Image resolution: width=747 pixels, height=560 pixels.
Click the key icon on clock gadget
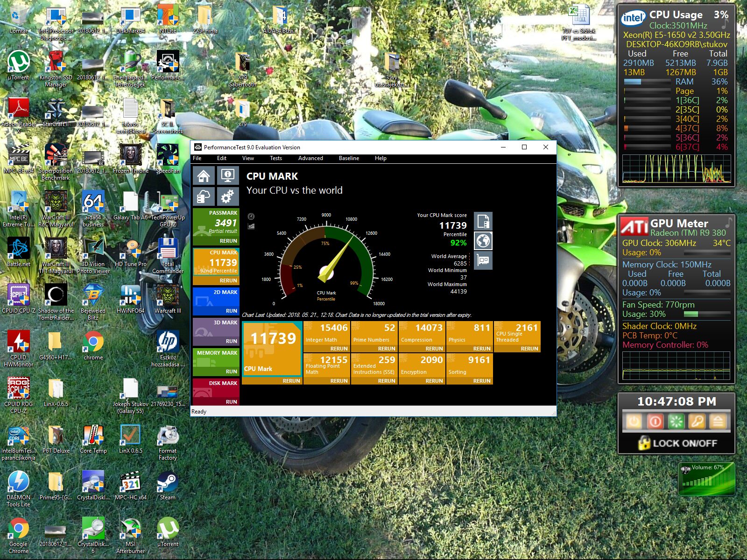[x=697, y=422]
